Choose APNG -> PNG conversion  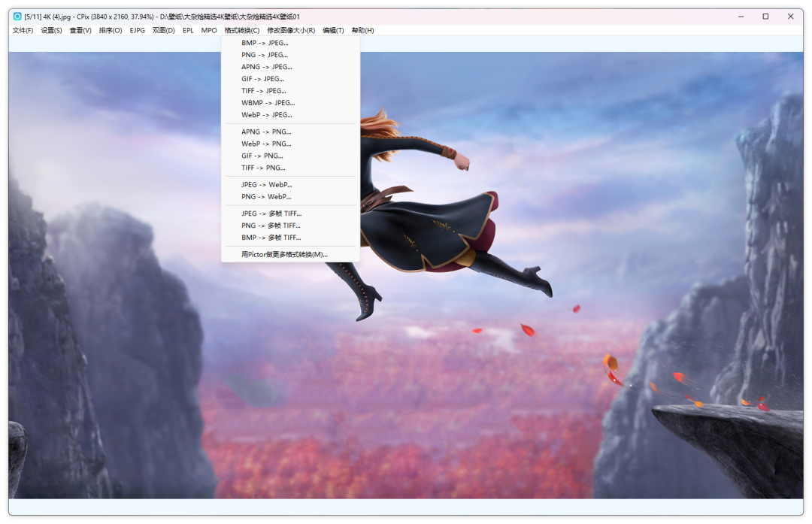click(290, 132)
